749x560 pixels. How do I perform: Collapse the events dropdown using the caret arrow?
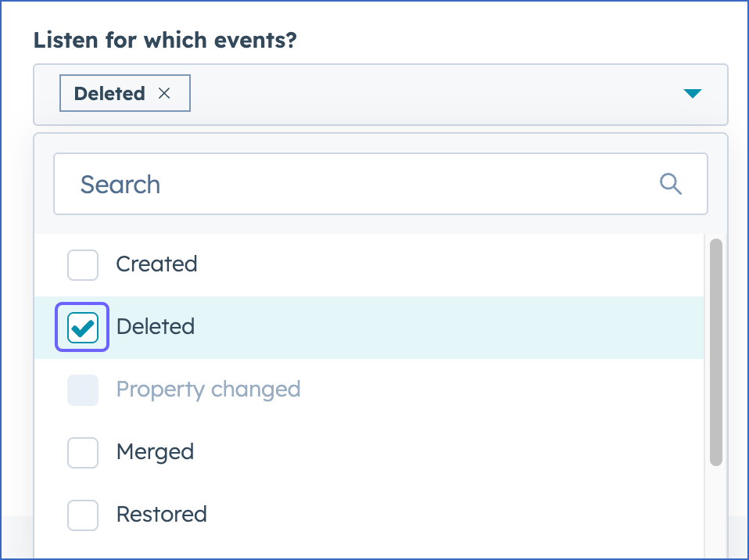tap(693, 93)
